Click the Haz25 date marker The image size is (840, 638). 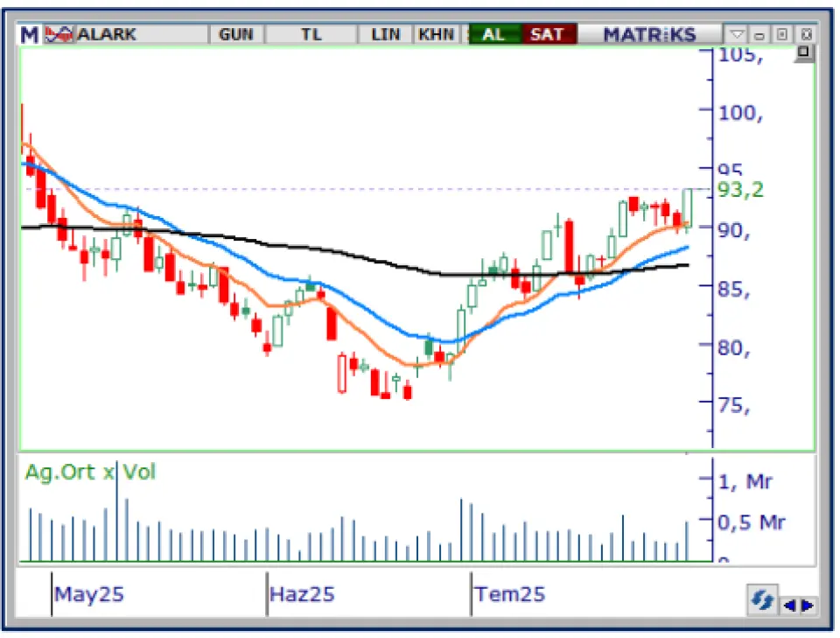coord(302,594)
